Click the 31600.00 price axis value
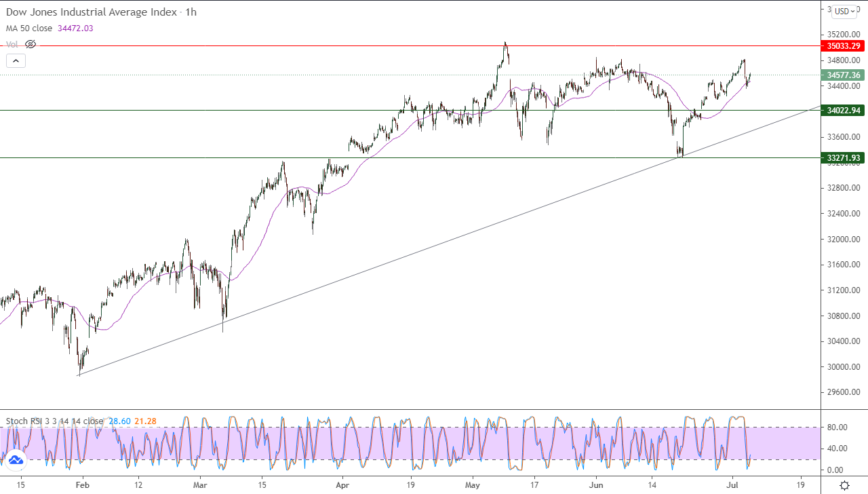Screen dimensions: 868x494 point(844,265)
